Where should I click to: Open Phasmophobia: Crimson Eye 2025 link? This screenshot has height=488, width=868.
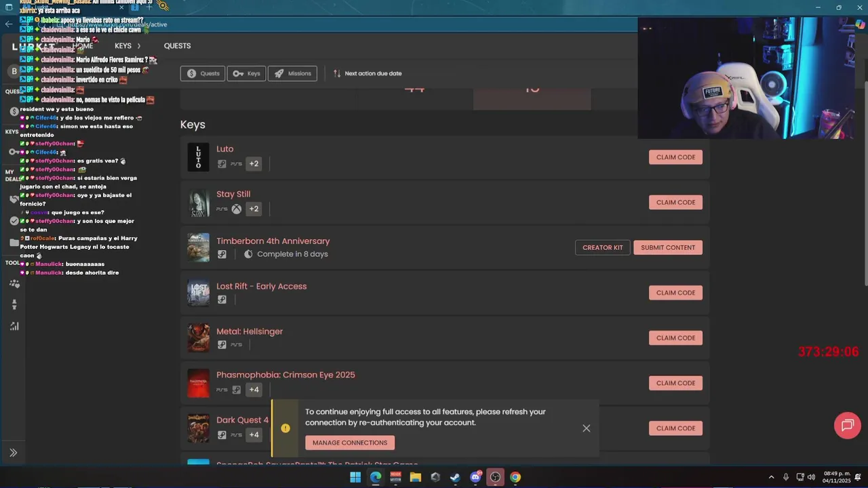285,375
